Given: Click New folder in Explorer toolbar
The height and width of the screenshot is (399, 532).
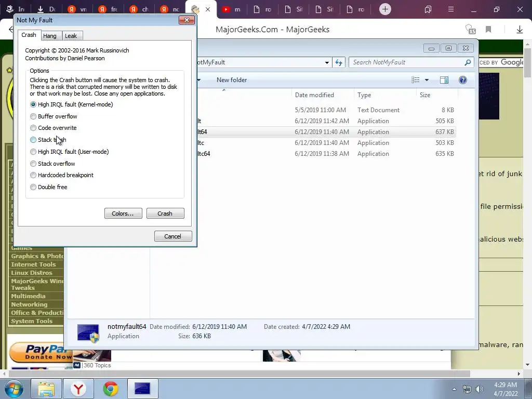Looking at the screenshot, I should pyautogui.click(x=232, y=80).
